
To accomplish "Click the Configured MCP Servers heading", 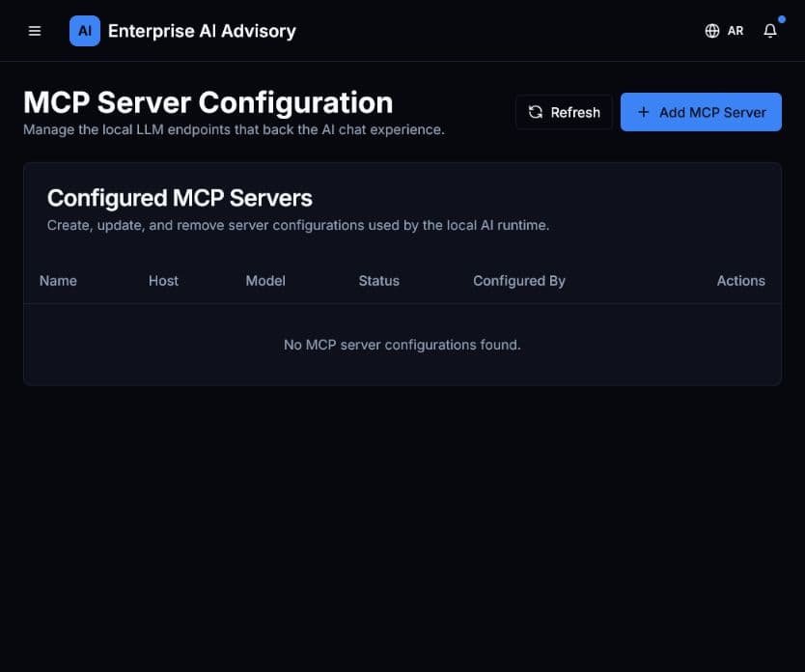I will [x=180, y=198].
